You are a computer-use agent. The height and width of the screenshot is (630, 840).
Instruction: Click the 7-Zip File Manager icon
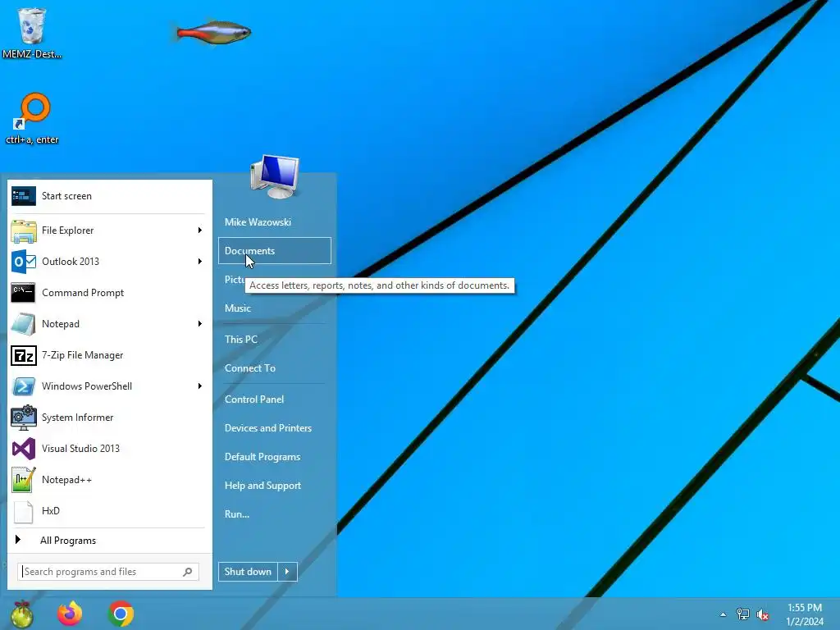coord(24,355)
